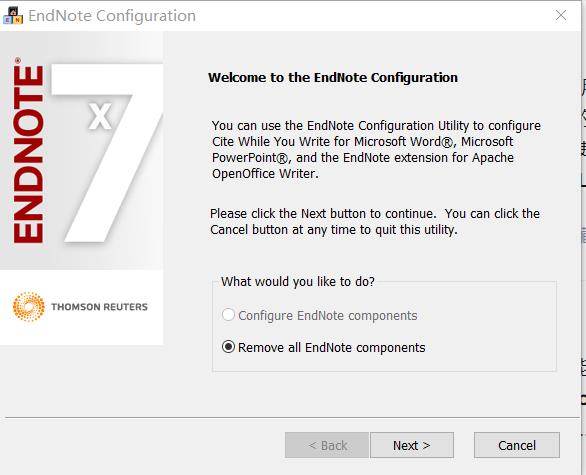This screenshot has width=586, height=475.
Task: Click the What would you like to do label
Action: (x=298, y=281)
